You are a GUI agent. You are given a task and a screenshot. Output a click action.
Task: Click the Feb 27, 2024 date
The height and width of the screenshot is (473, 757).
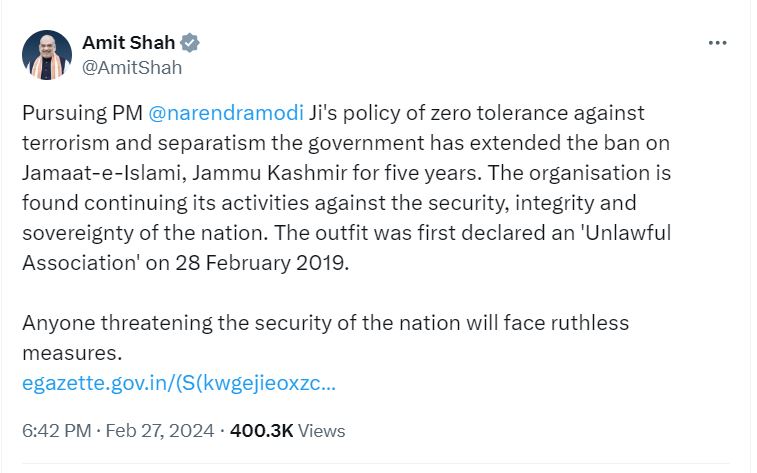160,431
